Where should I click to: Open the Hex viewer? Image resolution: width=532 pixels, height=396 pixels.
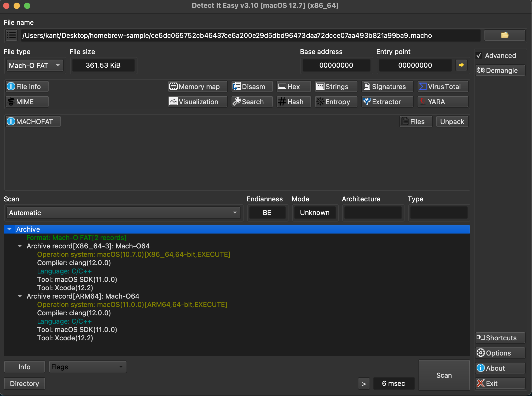coord(294,86)
